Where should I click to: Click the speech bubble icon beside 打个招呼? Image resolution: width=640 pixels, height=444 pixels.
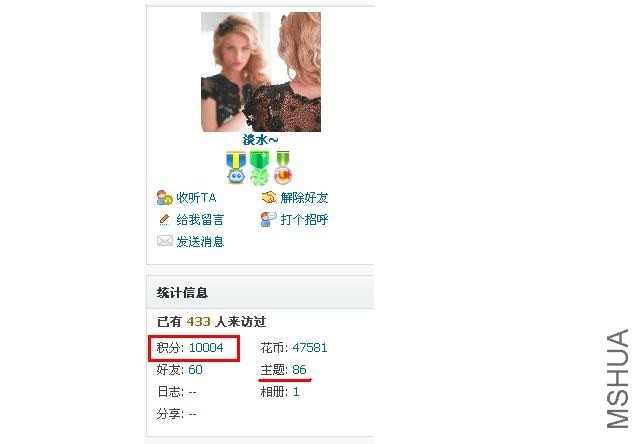click(269, 220)
